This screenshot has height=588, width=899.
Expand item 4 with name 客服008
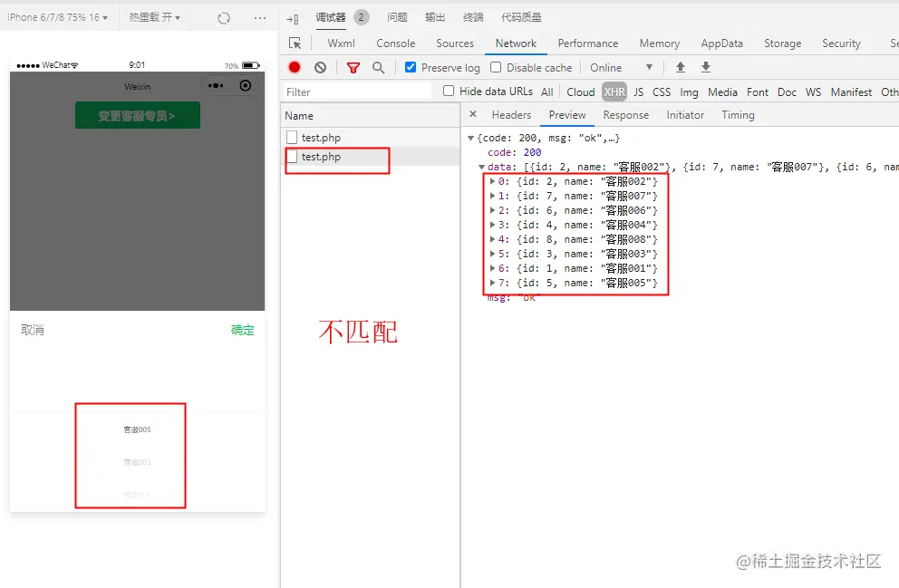pyautogui.click(x=492, y=239)
